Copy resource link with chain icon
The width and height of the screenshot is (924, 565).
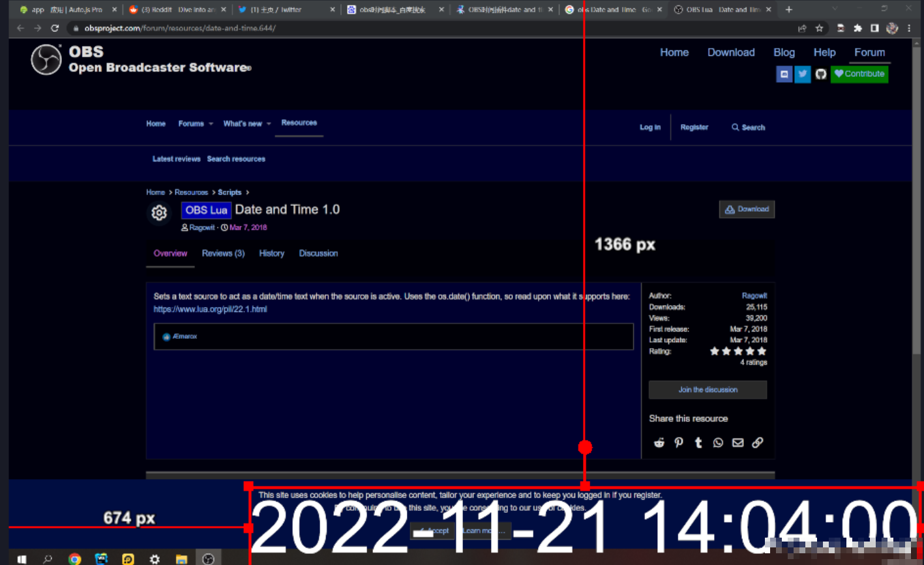tap(757, 442)
